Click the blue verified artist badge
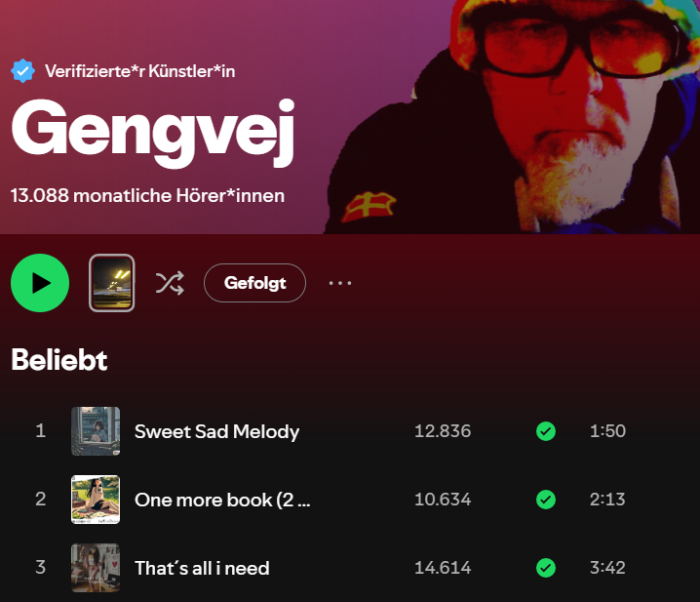The height and width of the screenshot is (602, 700). (22, 71)
